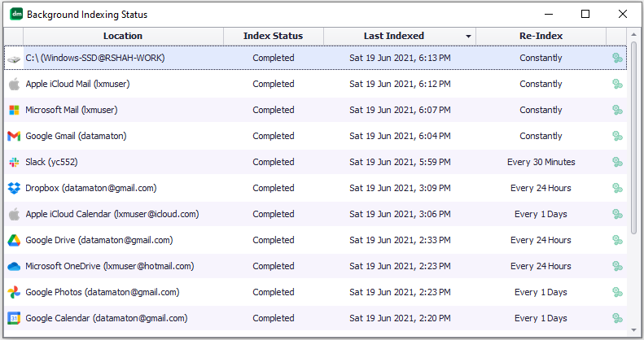The height and width of the screenshot is (340, 644).
Task: Click the Microsoft logo beside Microsoft Mail
Action: tap(14, 110)
